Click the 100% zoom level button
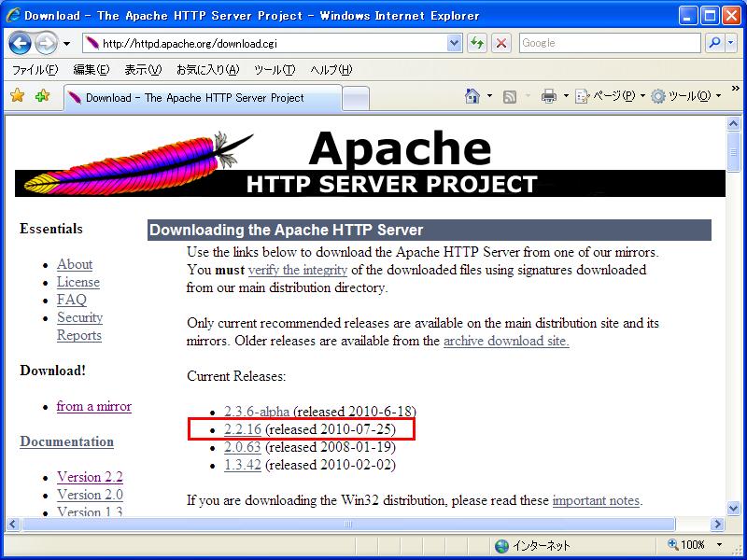 [686, 544]
